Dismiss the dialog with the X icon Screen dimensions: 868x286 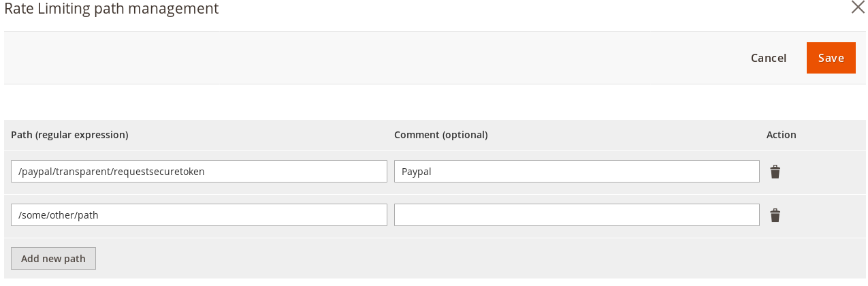click(x=858, y=7)
